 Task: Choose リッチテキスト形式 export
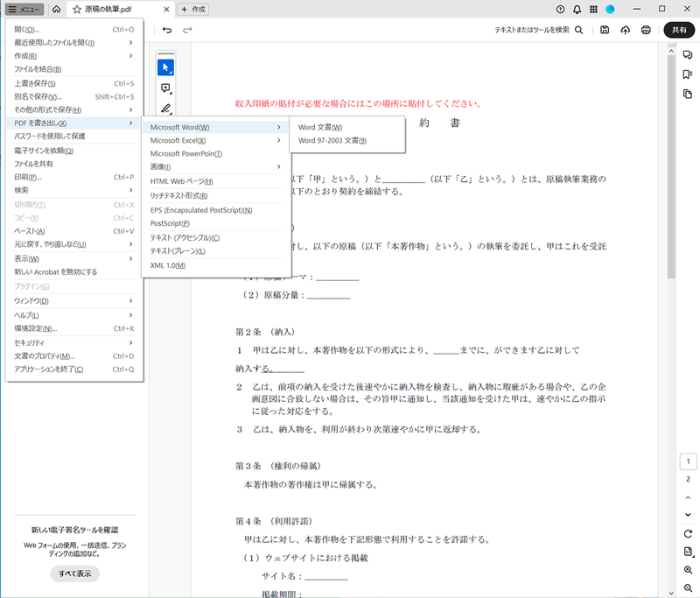coord(216,195)
